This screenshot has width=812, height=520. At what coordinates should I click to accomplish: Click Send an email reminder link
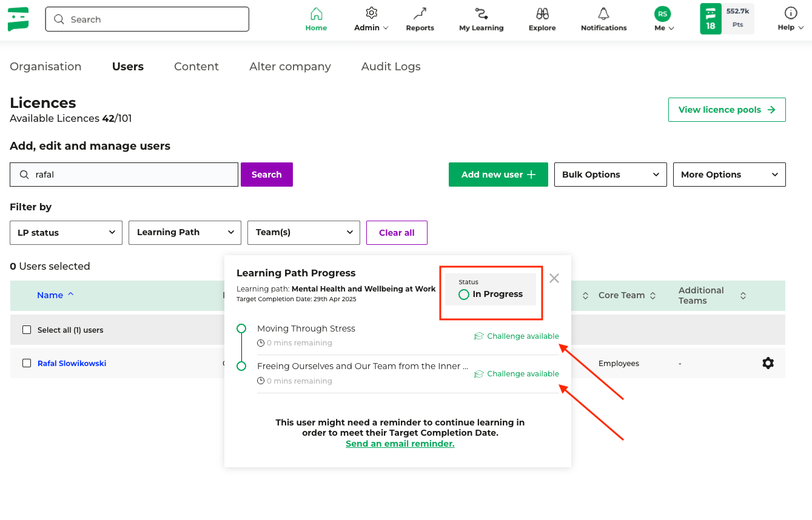pos(400,444)
